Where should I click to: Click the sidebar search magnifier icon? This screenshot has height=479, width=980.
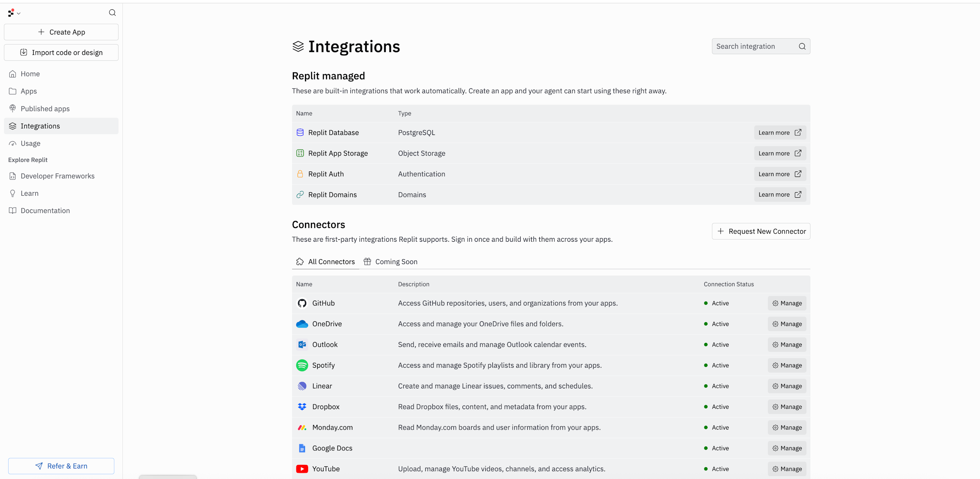[112, 13]
